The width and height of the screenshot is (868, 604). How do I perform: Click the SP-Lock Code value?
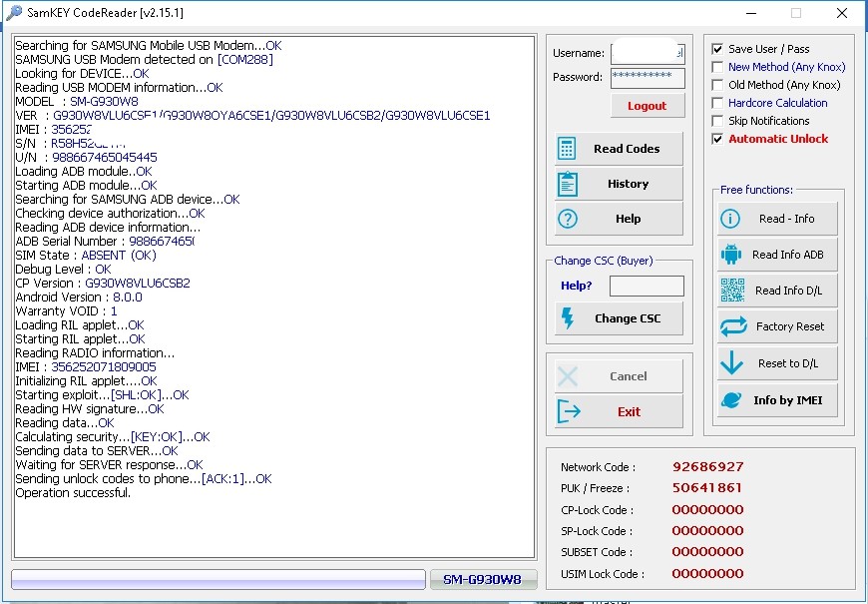point(708,530)
